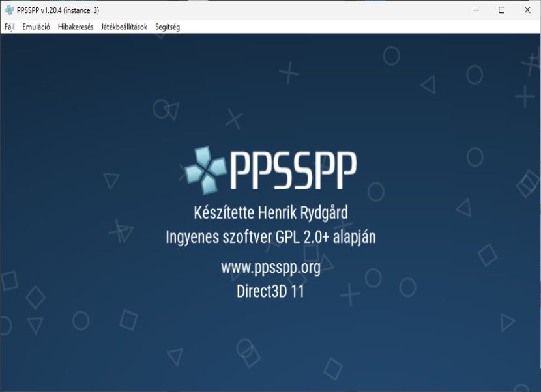Open the Hibakeresés menu
Viewport: 541px width, 392px height.
click(x=76, y=27)
